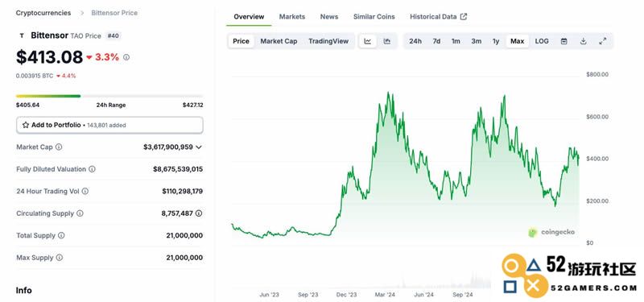Go to Cryptocurrencies breadcrumb
The width and height of the screenshot is (644, 302).
43,13
